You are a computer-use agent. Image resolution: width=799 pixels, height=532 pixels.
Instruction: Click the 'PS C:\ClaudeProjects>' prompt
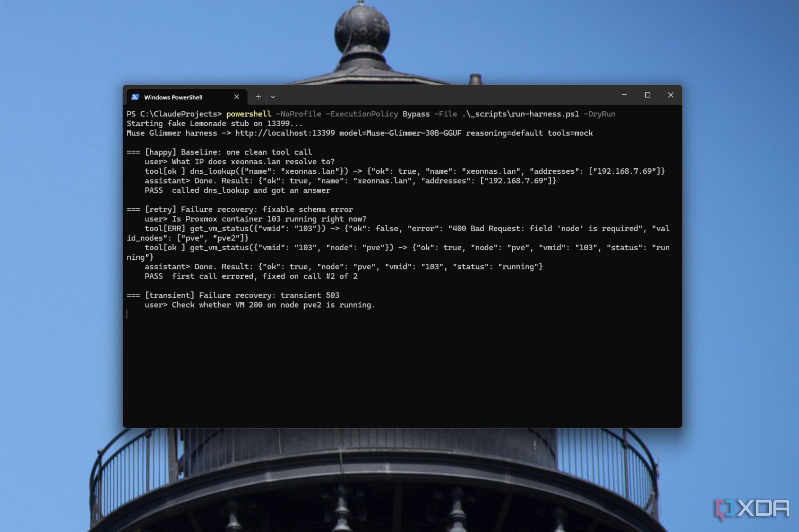coord(174,114)
